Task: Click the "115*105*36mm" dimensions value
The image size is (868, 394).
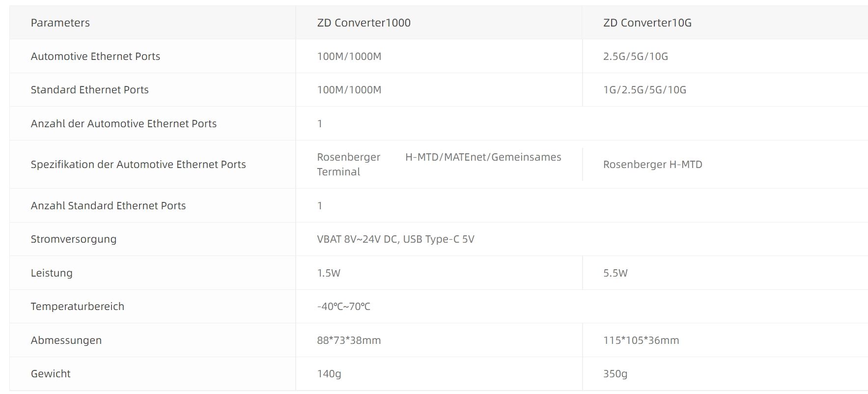Action: [x=641, y=340]
